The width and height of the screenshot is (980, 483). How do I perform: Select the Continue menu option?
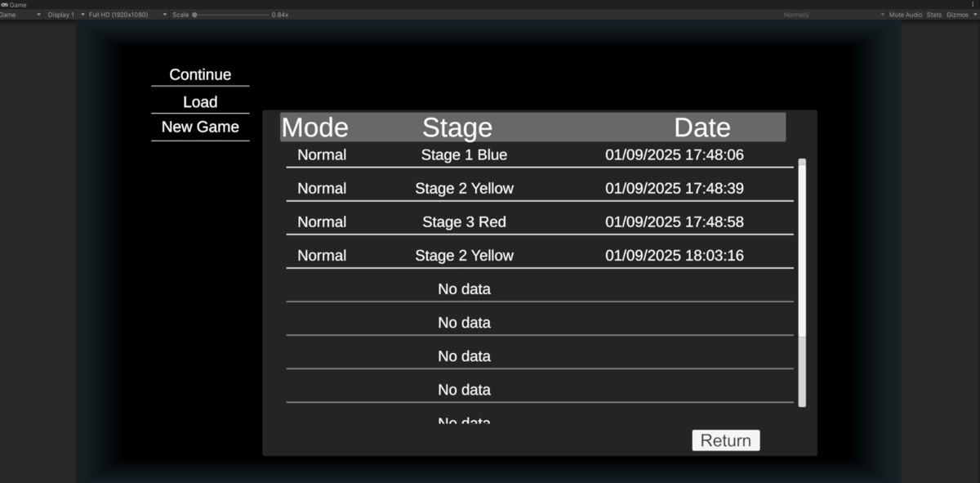point(200,74)
